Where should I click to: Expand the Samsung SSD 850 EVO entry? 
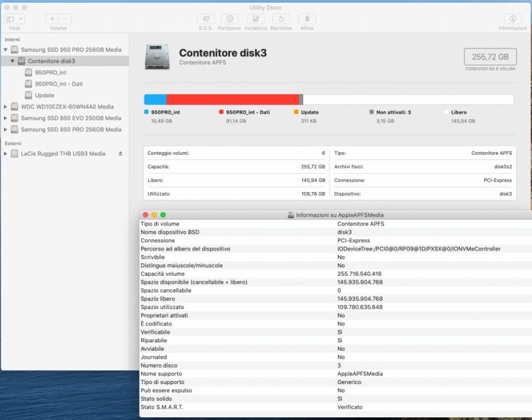click(6, 118)
